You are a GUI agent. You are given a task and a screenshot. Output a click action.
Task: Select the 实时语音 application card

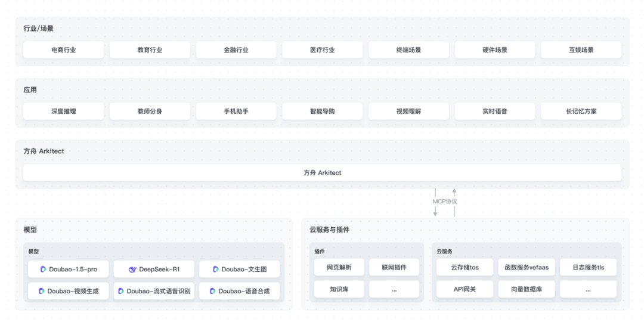(495, 111)
